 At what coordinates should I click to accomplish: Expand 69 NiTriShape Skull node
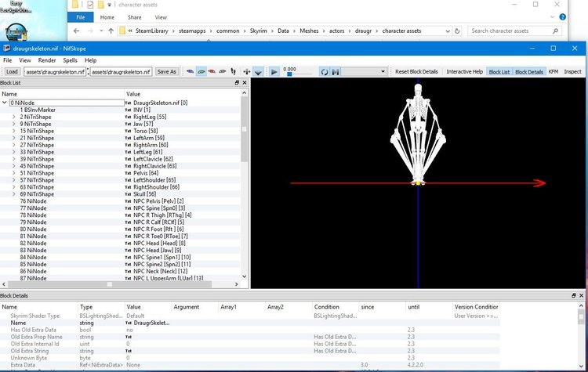coord(14,194)
